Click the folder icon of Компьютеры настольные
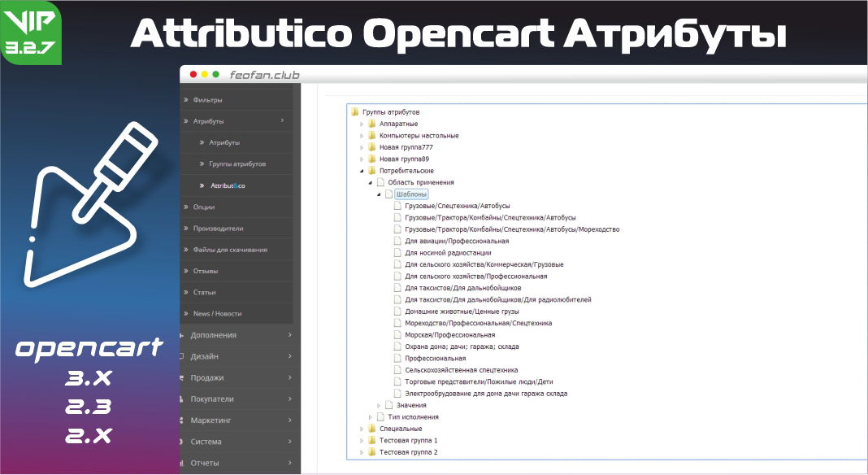The width and height of the screenshot is (868, 475). 371,136
